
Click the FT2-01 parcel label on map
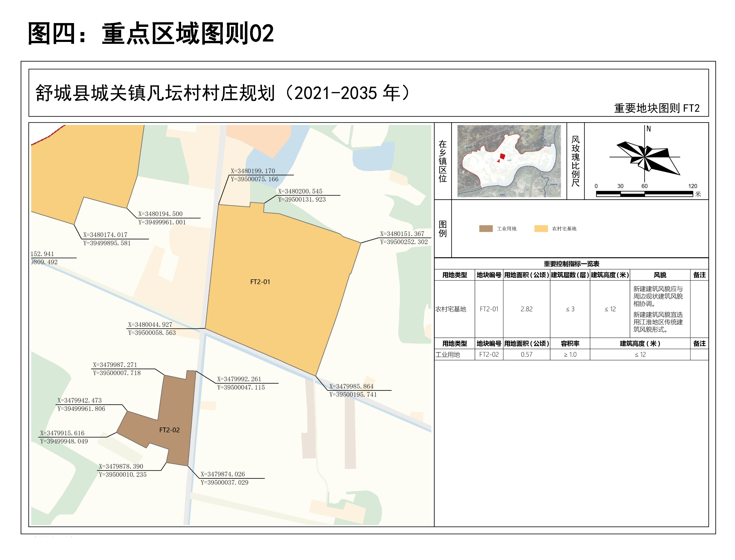(260, 282)
